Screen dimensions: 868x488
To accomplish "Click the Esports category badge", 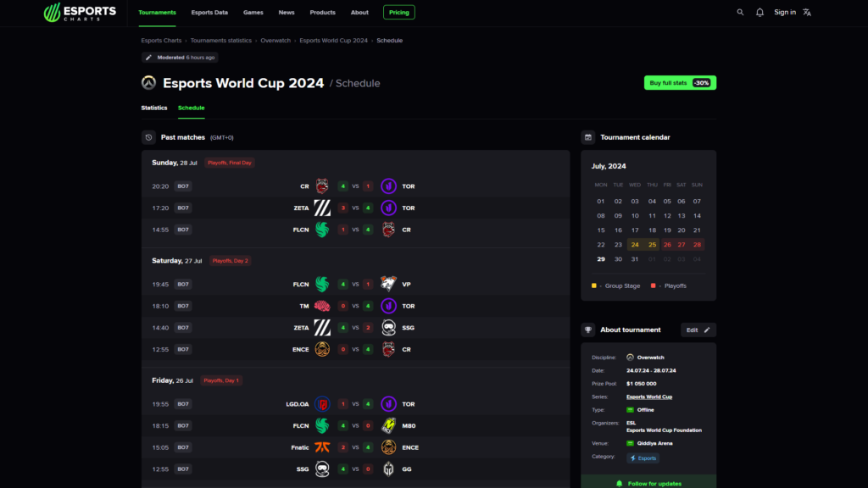I will coord(642,457).
